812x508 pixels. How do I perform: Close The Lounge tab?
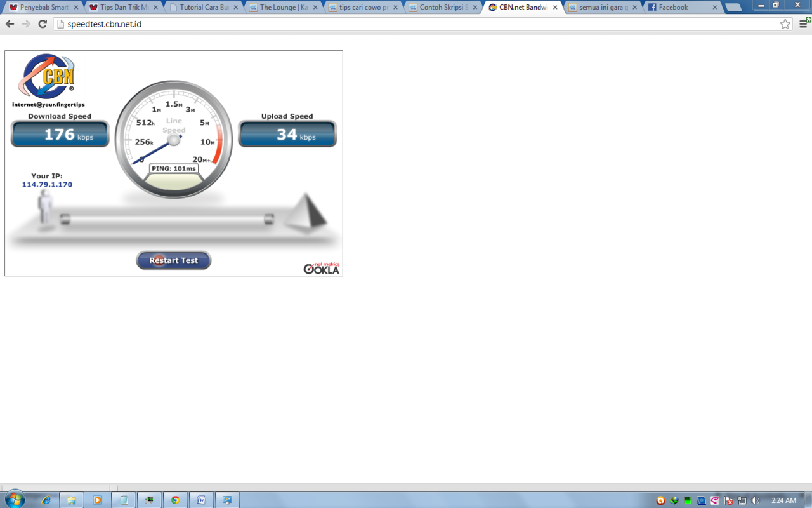click(x=315, y=8)
